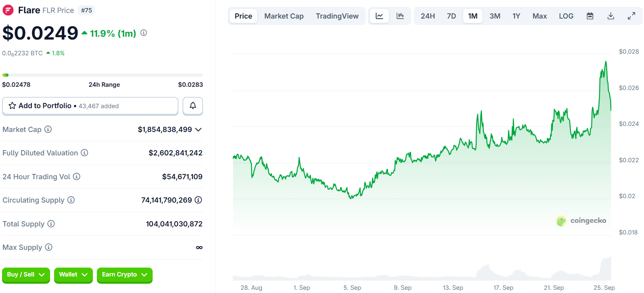
Task: Select the 24H time range
Action: [x=428, y=16]
